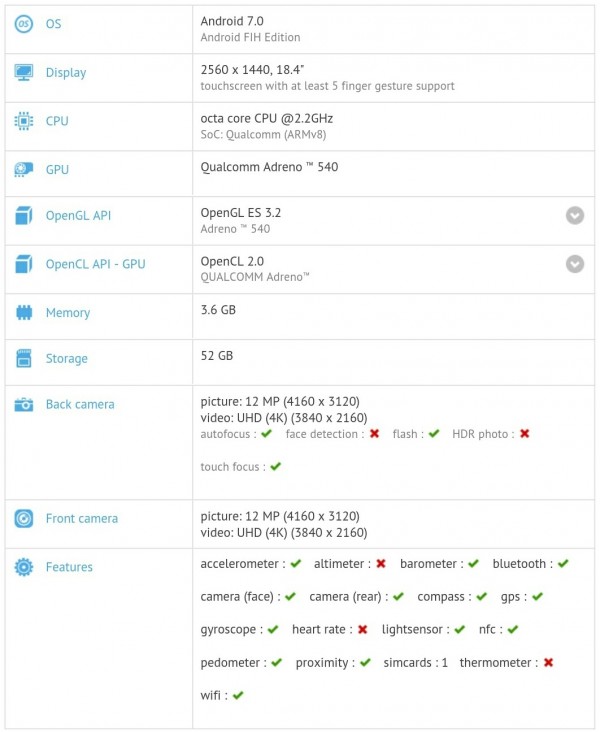
Task: Click the face detection red cross
Action: [x=374, y=434]
